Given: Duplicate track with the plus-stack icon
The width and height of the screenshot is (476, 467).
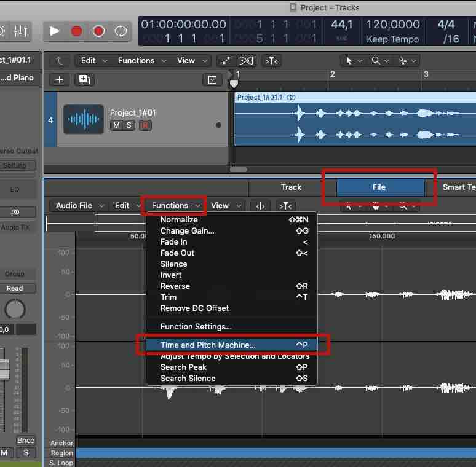Looking at the screenshot, I should coord(84,80).
